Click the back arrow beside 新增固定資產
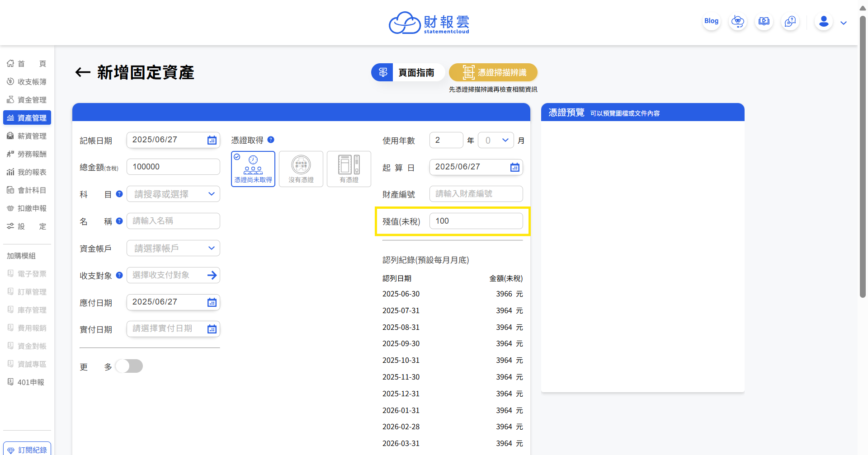Viewport: 868px width, 455px height. tap(83, 72)
